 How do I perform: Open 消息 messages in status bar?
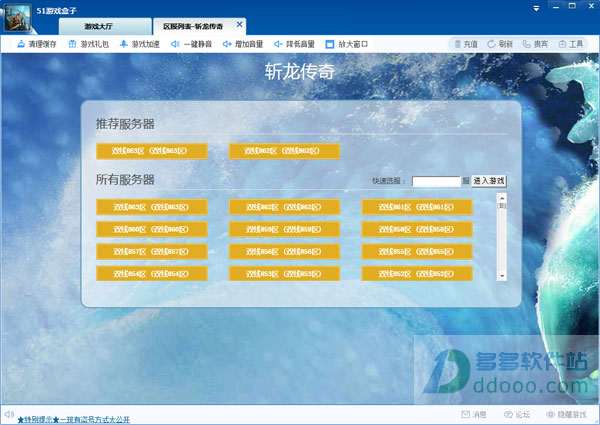[474, 415]
